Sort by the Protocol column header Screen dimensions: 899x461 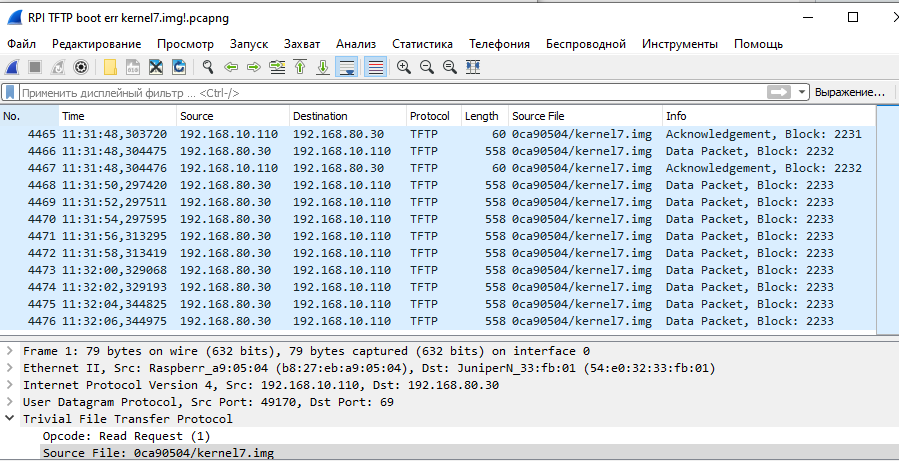coord(434,116)
